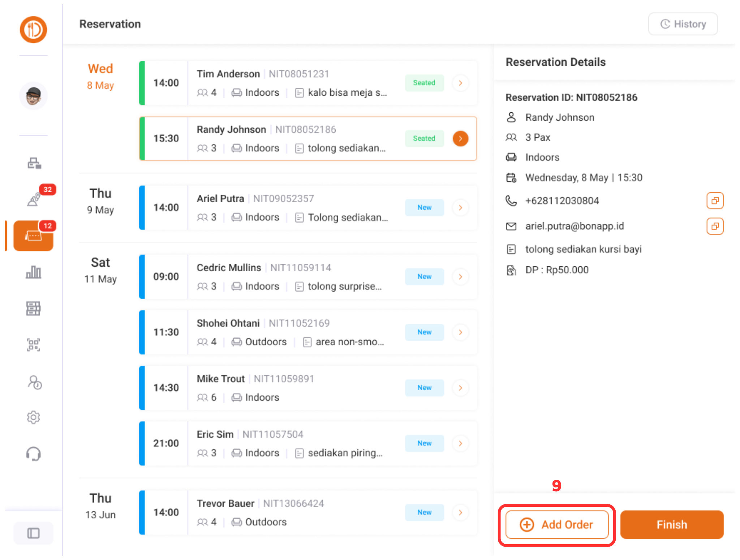
Task: Copy the phone number +628112030804
Action: click(x=715, y=201)
